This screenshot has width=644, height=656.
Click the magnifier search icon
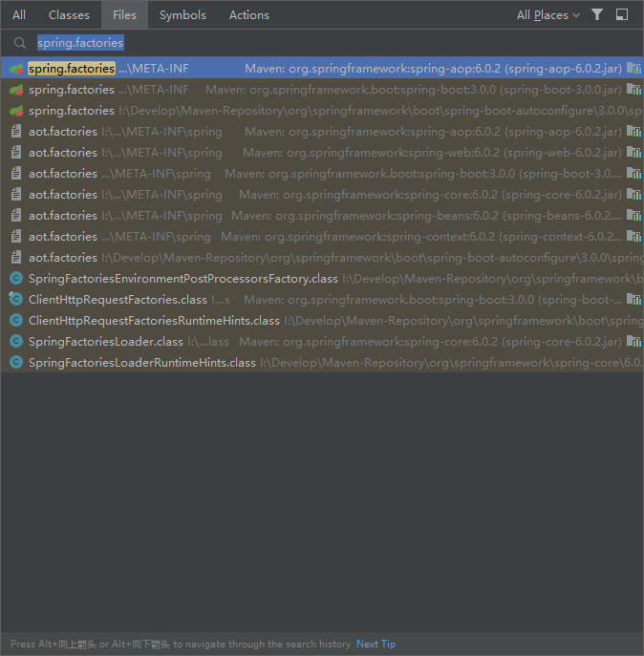click(19, 43)
